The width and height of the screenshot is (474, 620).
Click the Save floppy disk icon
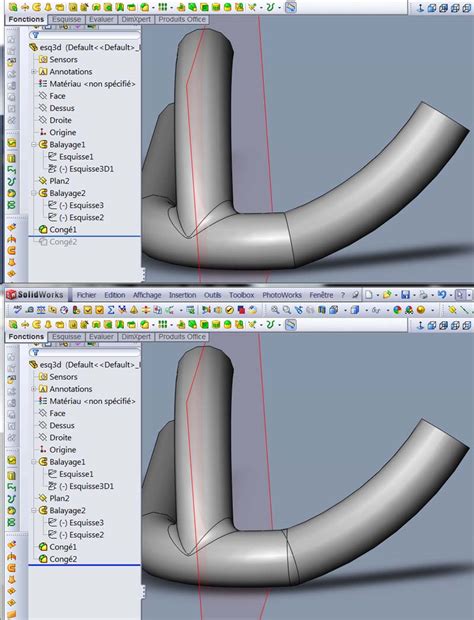405,295
